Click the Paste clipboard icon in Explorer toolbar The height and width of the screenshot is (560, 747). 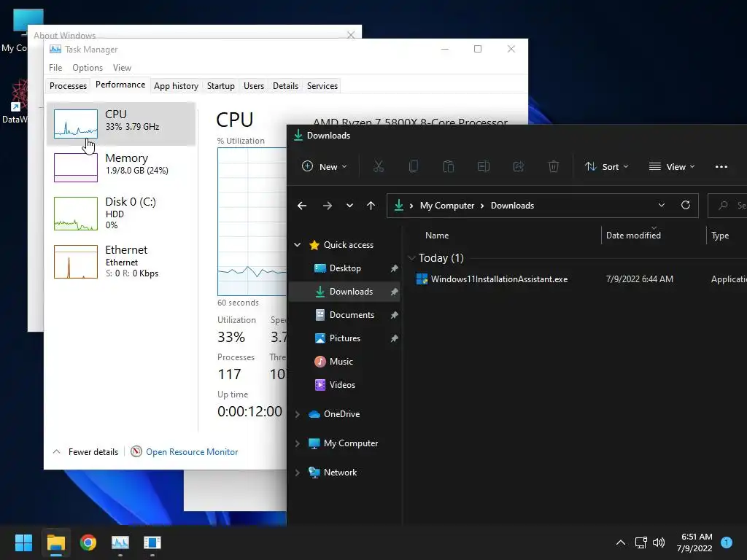point(449,166)
